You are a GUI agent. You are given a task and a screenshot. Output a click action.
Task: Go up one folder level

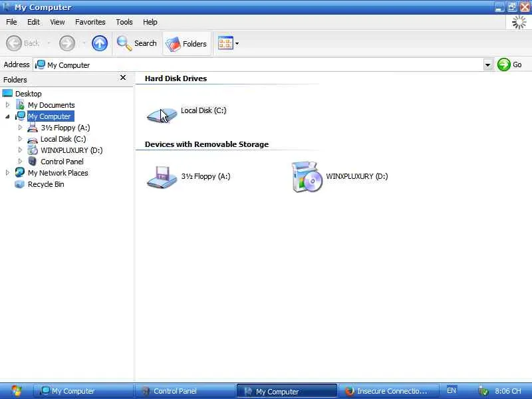(x=99, y=43)
